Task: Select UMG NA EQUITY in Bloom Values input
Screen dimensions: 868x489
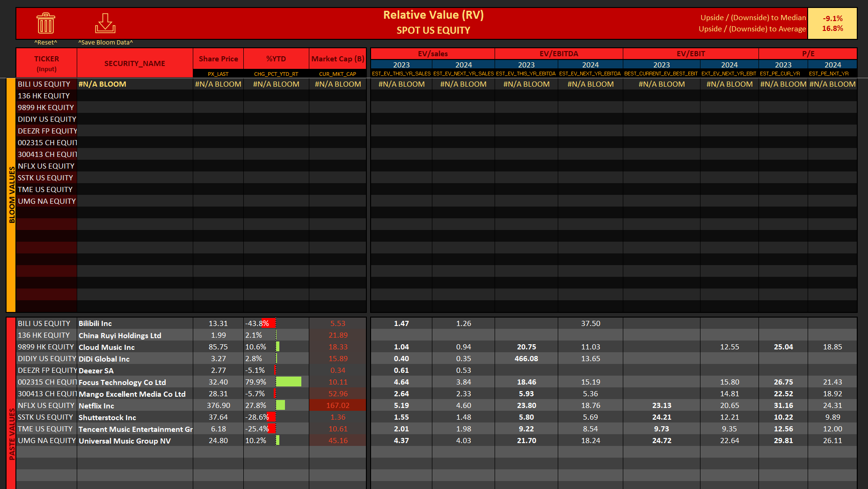Action: pyautogui.click(x=46, y=201)
